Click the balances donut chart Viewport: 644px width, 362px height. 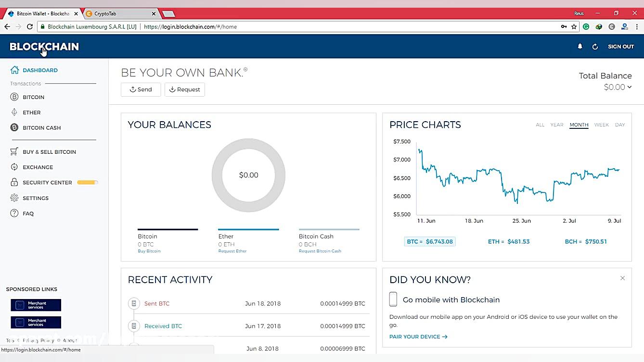248,175
